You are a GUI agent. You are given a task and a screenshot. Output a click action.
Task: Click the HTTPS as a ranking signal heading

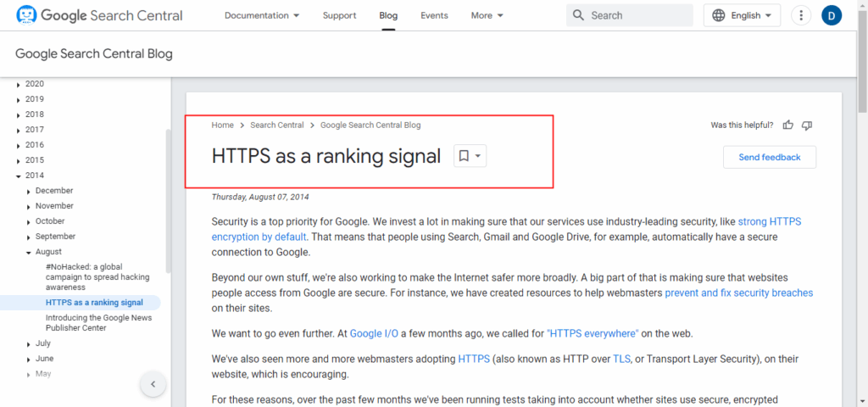coord(326,156)
